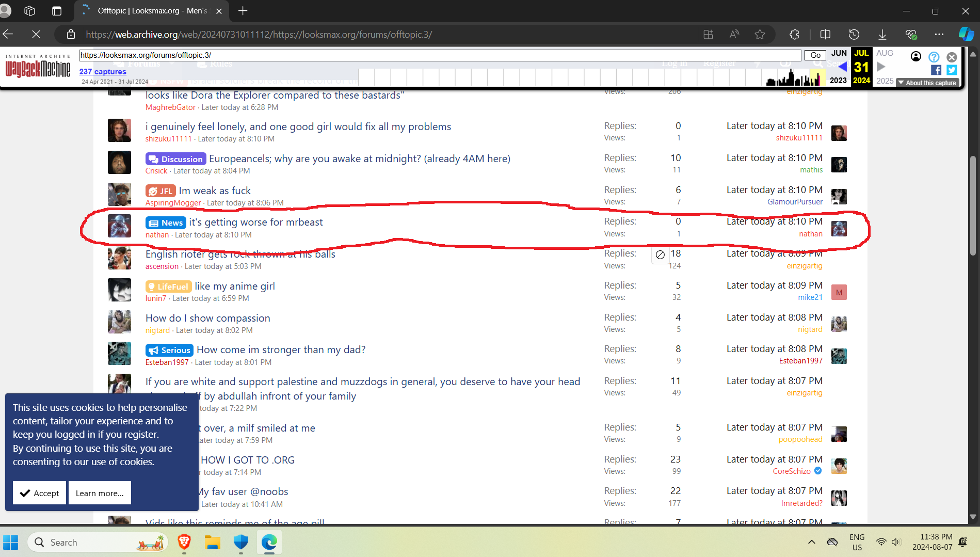Viewport: 980px width, 557px height.
Task: Open a new browser tab
Action: point(243,11)
